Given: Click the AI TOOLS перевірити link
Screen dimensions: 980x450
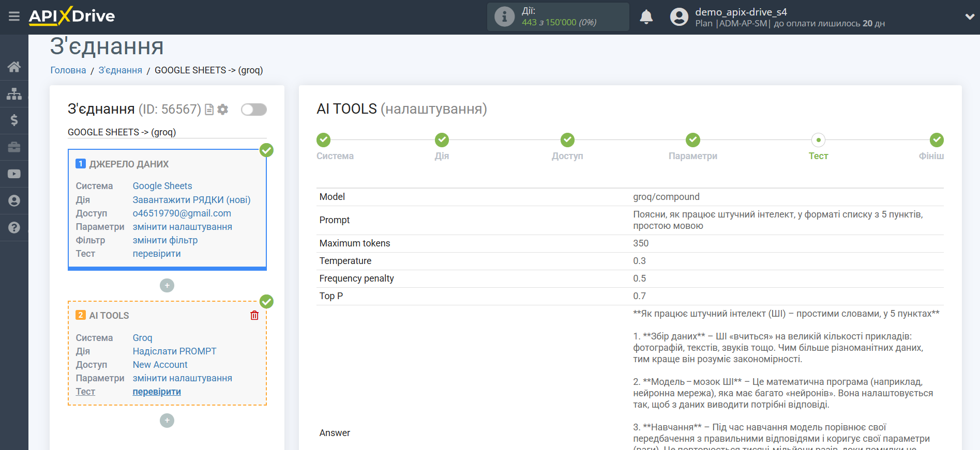Looking at the screenshot, I should pos(157,392).
